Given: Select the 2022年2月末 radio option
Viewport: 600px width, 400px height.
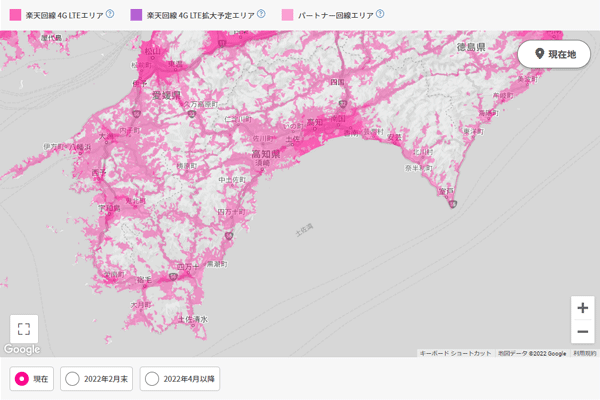Looking at the screenshot, I should (96, 379).
